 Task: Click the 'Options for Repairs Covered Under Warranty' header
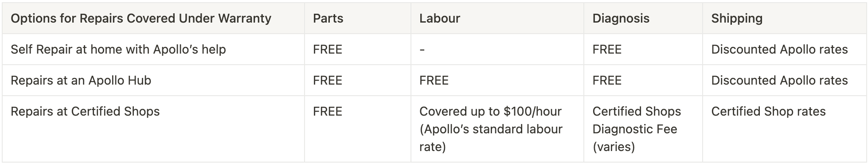141,18
